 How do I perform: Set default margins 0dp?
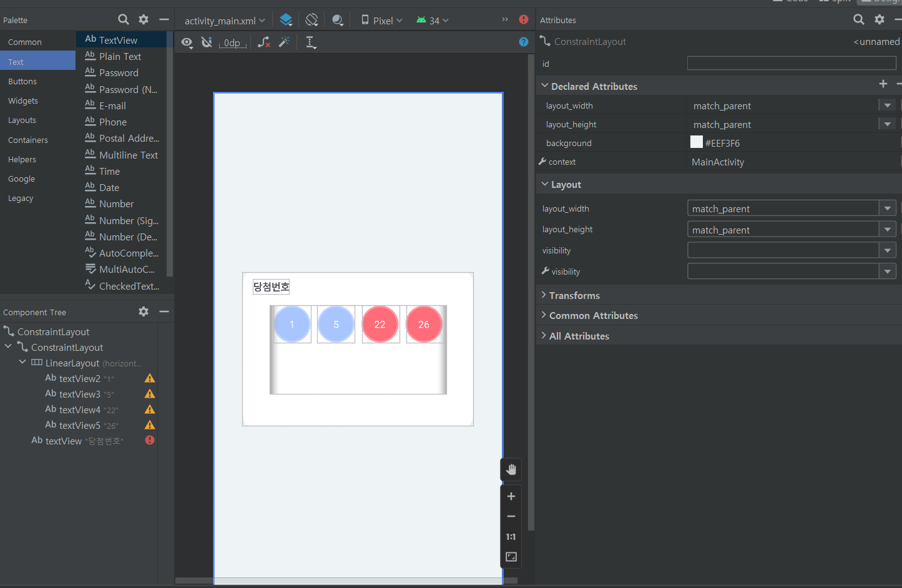(232, 43)
